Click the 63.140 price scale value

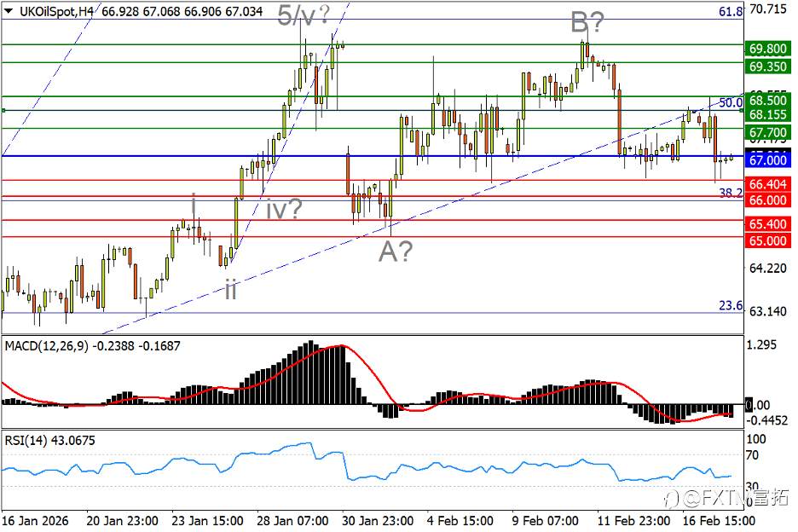point(768,311)
